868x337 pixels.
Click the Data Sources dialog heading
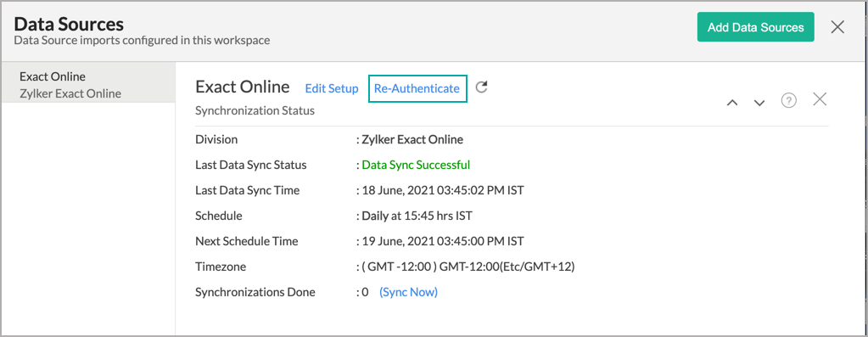tap(69, 25)
